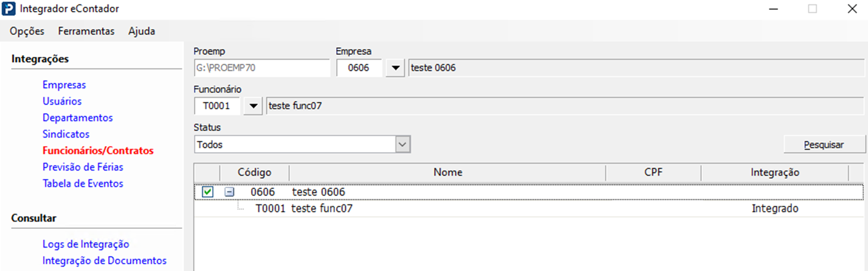Sort by the Nome column header
The width and height of the screenshot is (868, 271).
point(448,172)
